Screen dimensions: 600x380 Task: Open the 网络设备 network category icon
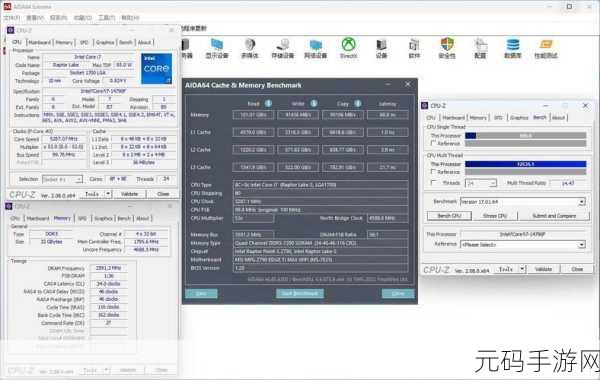pyautogui.click(x=316, y=47)
